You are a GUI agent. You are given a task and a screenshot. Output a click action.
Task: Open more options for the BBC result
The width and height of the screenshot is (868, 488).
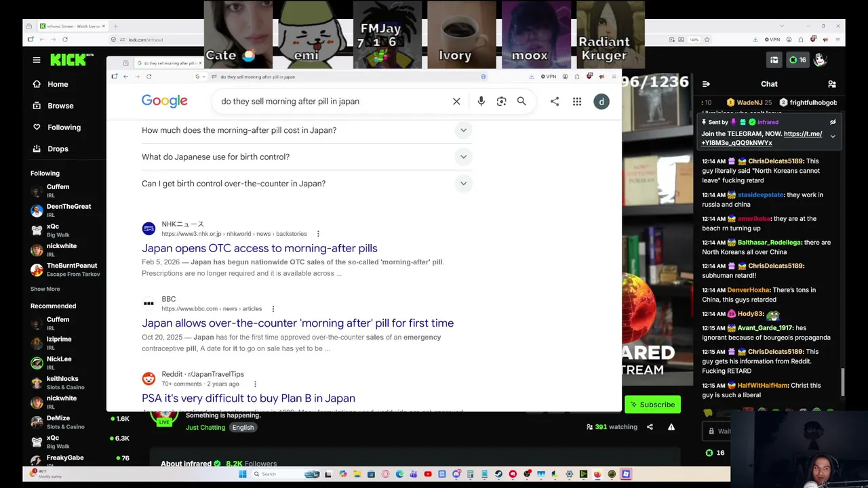pos(273,309)
